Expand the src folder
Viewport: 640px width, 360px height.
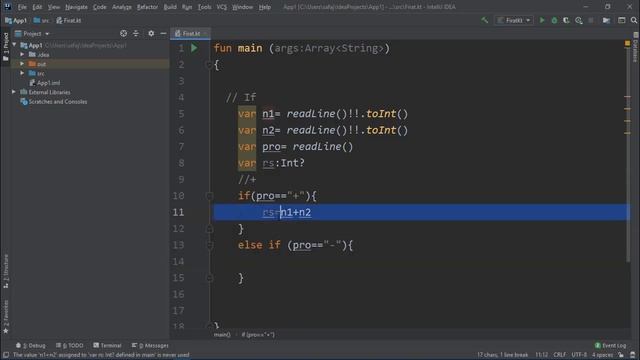coord(22,73)
